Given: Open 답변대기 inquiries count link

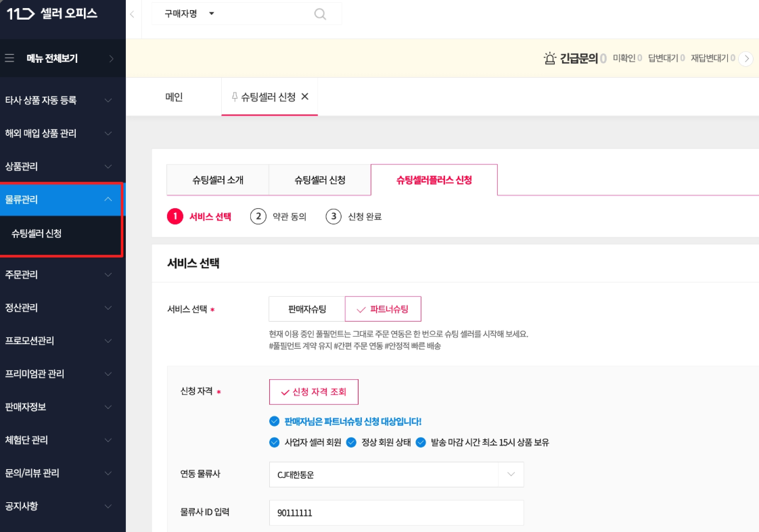Looking at the screenshot, I should (x=666, y=58).
